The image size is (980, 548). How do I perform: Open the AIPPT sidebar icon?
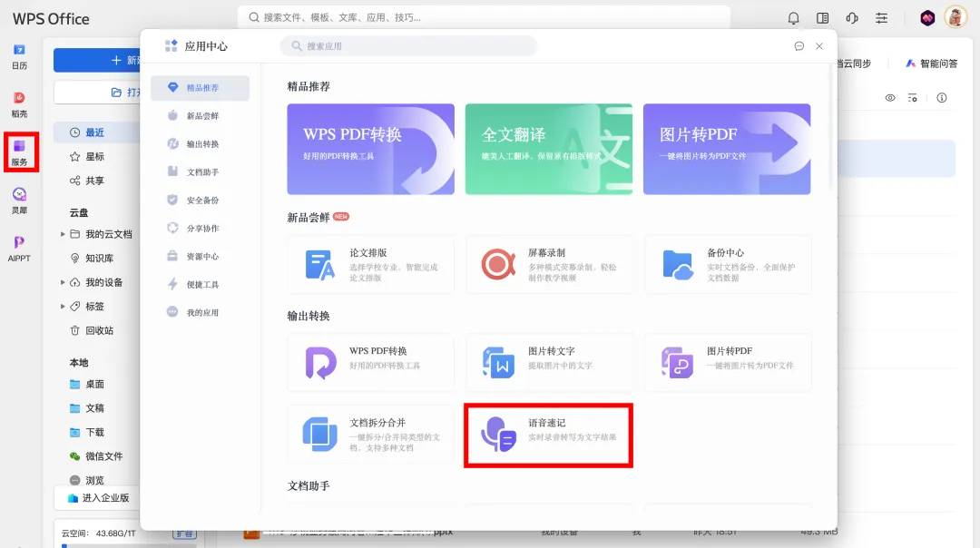tap(19, 249)
